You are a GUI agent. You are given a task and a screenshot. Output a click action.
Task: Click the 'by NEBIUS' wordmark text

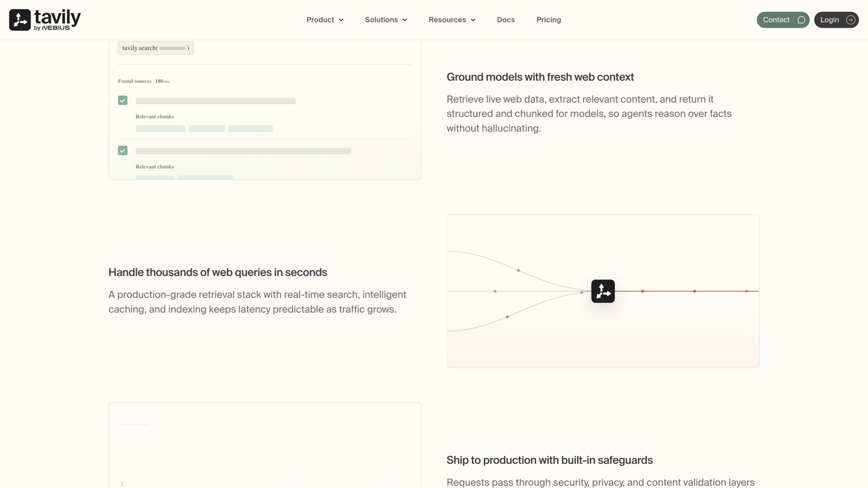[52, 28]
